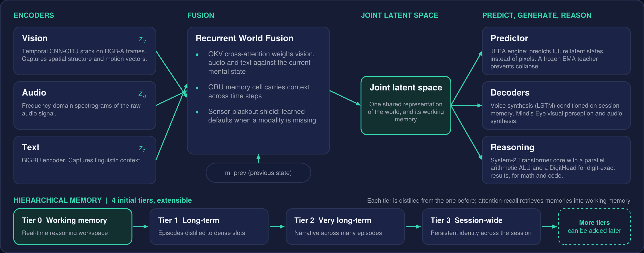This screenshot has height=253, width=644.
Task: Click the Text encoder heading
Action: coord(31,147)
